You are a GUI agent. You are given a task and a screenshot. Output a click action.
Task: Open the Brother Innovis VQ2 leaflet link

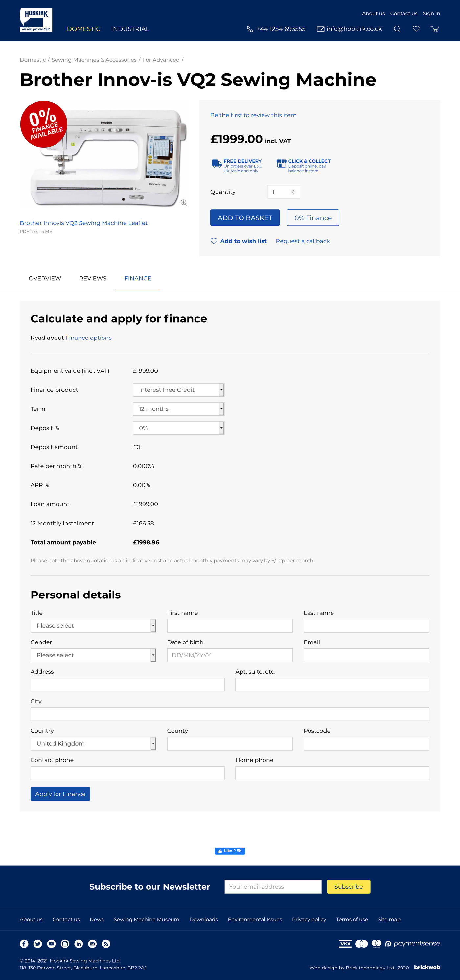pos(84,223)
